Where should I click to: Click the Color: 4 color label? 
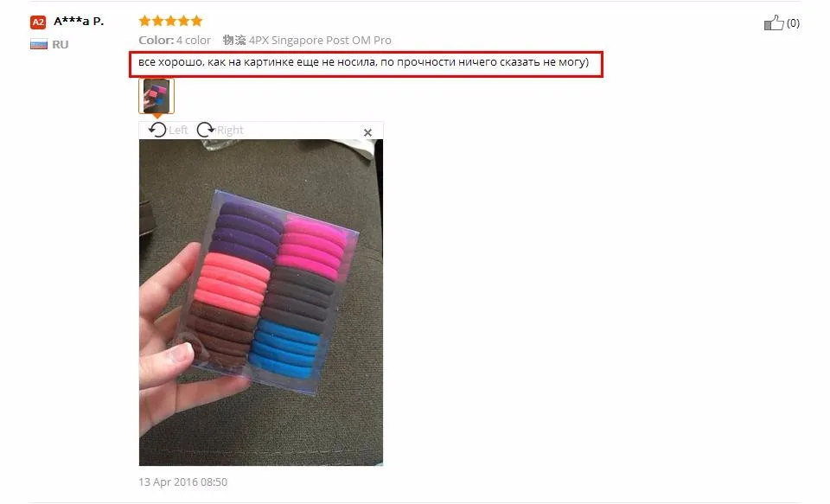click(175, 41)
